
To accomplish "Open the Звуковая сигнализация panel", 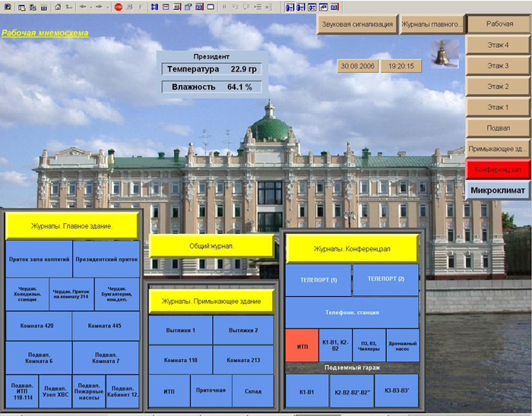I will click(357, 24).
